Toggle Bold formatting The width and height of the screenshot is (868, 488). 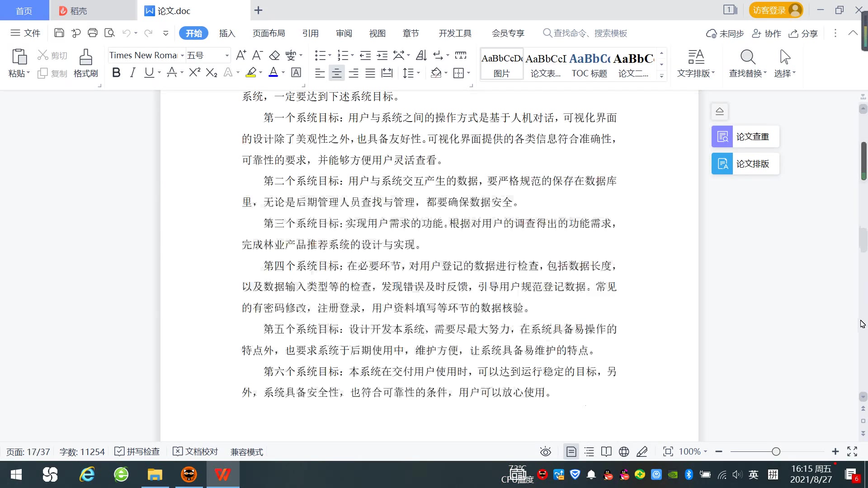[116, 72]
